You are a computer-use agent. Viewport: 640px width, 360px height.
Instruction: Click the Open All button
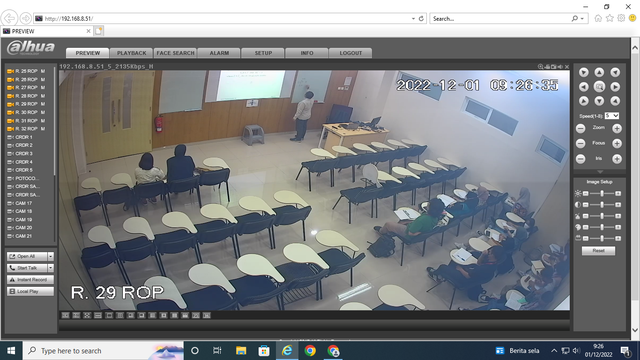click(27, 256)
